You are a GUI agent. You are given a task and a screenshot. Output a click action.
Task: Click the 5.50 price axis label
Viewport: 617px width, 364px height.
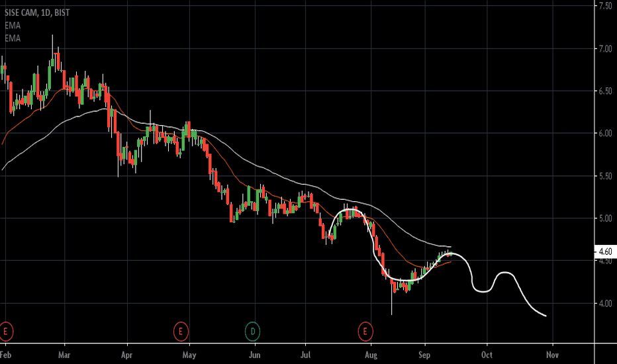tap(606, 176)
